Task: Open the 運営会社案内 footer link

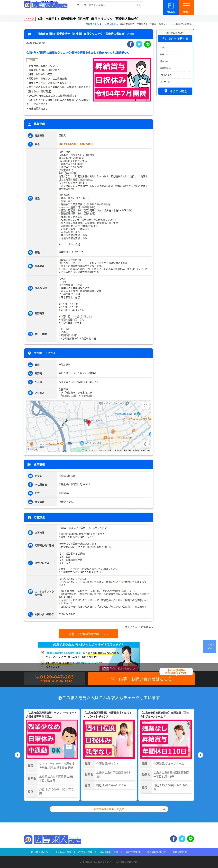Action: 133,852
